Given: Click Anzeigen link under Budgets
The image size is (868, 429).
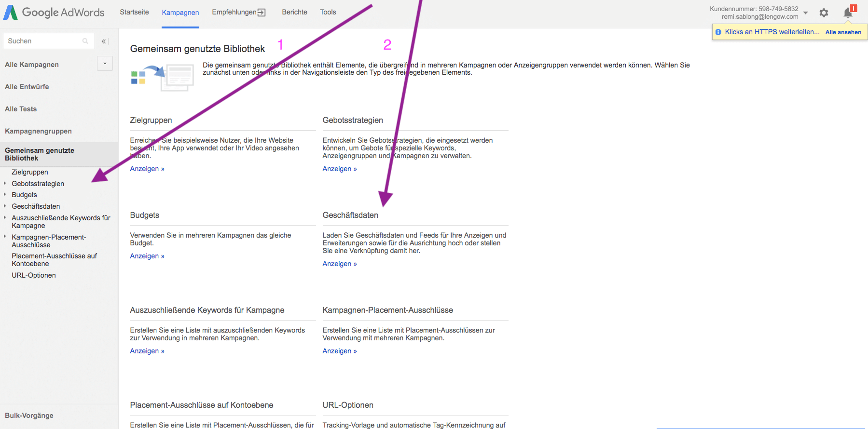Looking at the screenshot, I should point(147,256).
